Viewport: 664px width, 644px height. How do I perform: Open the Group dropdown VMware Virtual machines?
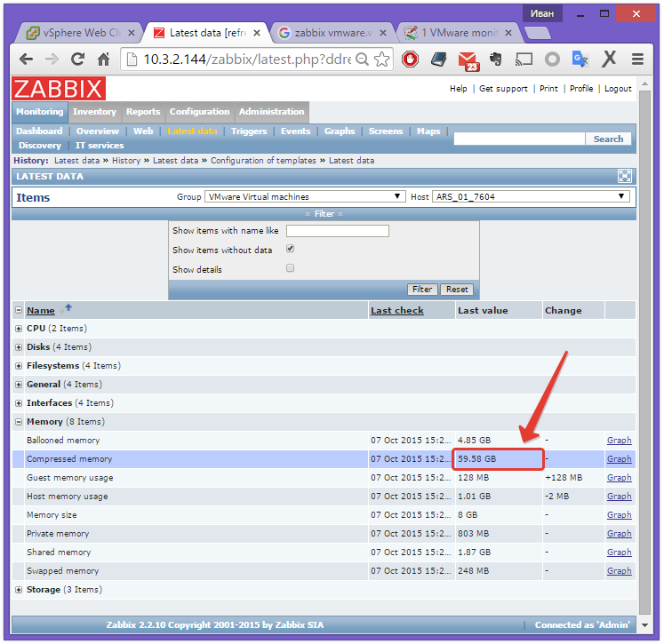coord(305,197)
